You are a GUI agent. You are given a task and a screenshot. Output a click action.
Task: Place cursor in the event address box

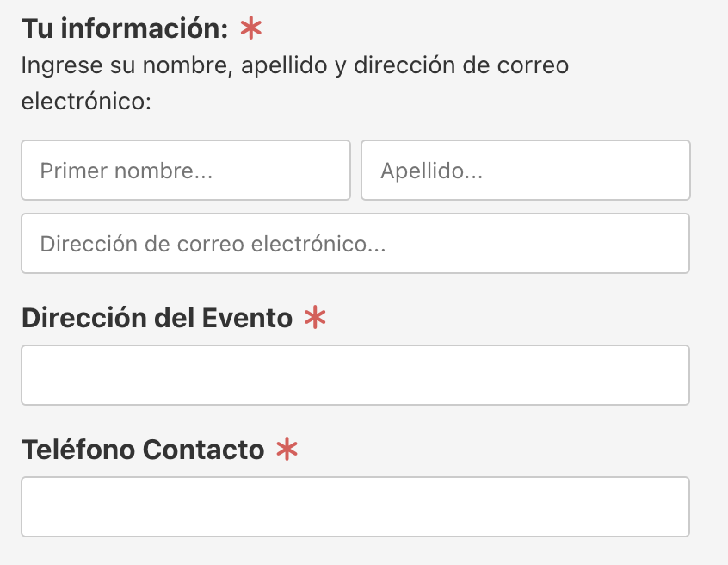coord(355,376)
